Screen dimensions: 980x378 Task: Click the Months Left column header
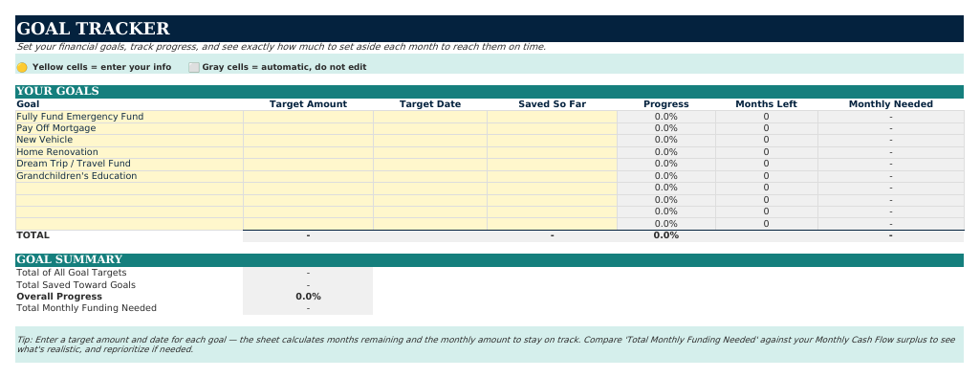tap(766, 104)
